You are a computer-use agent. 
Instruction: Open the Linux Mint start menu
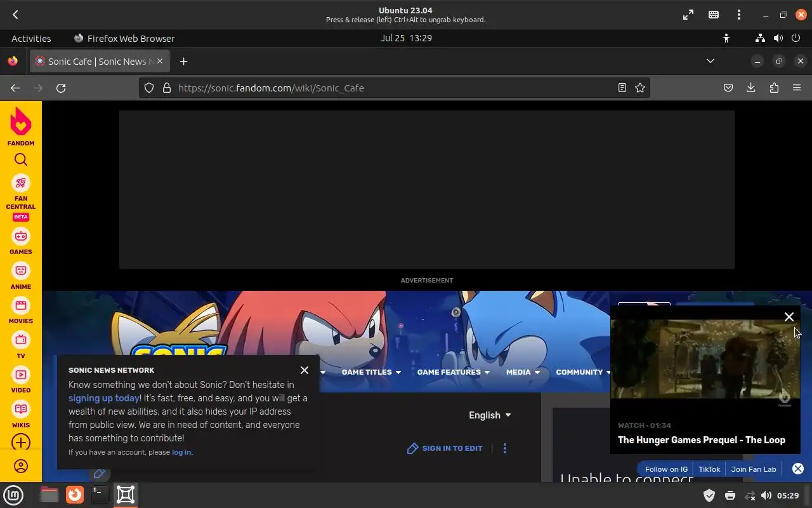(x=13, y=495)
